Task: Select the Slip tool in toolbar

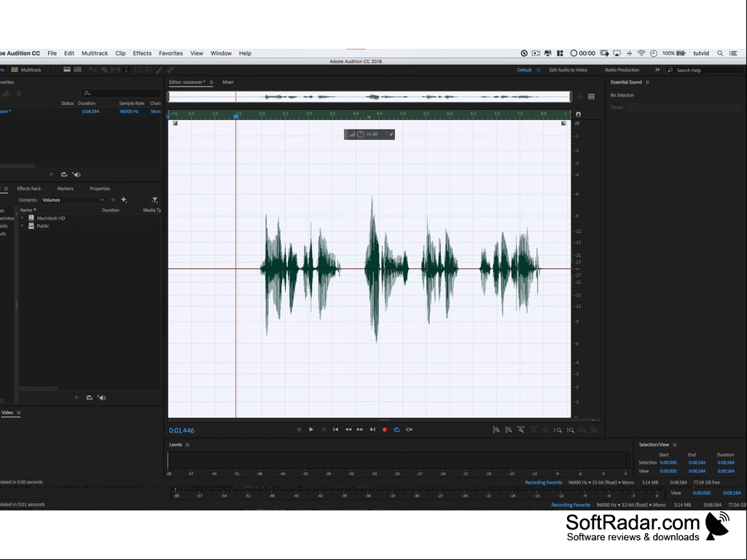Action: pyautogui.click(x=115, y=69)
